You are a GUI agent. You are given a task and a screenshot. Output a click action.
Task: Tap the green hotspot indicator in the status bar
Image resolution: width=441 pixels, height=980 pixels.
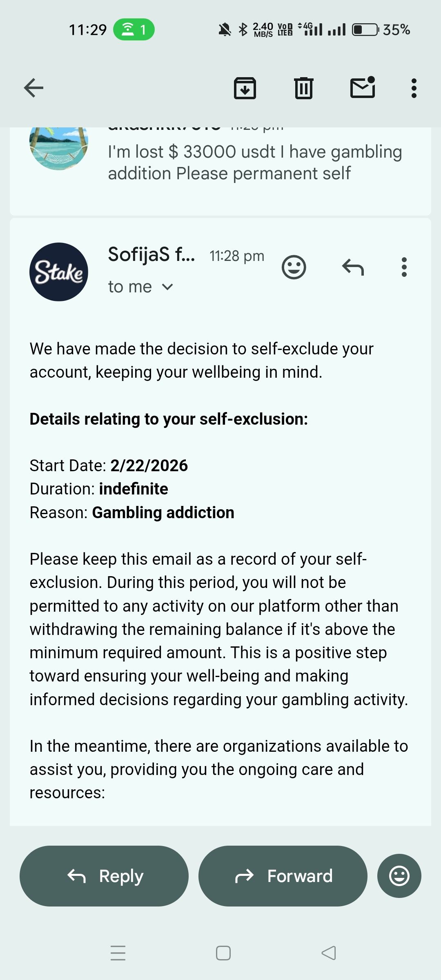point(134,29)
